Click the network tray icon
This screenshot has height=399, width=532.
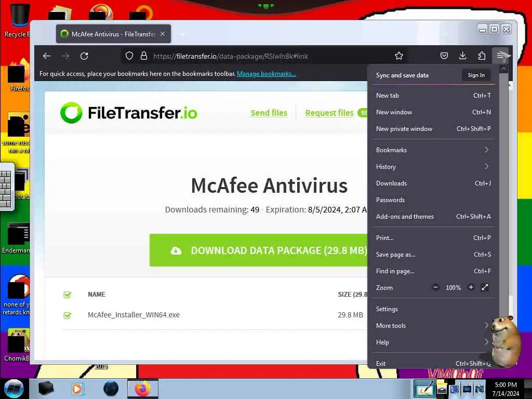(467, 389)
